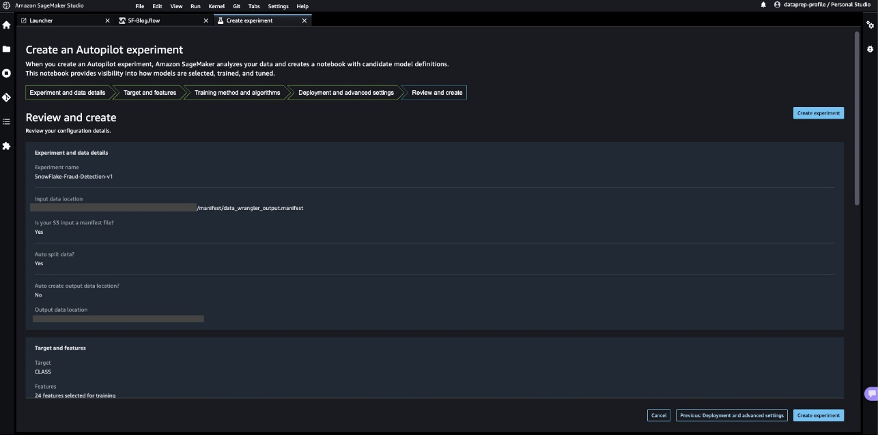This screenshot has height=435, width=879.
Task: Click the Target and features section heading
Action: pos(60,348)
